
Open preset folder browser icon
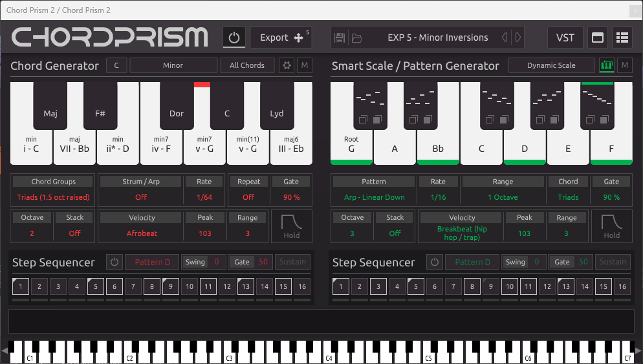click(356, 37)
